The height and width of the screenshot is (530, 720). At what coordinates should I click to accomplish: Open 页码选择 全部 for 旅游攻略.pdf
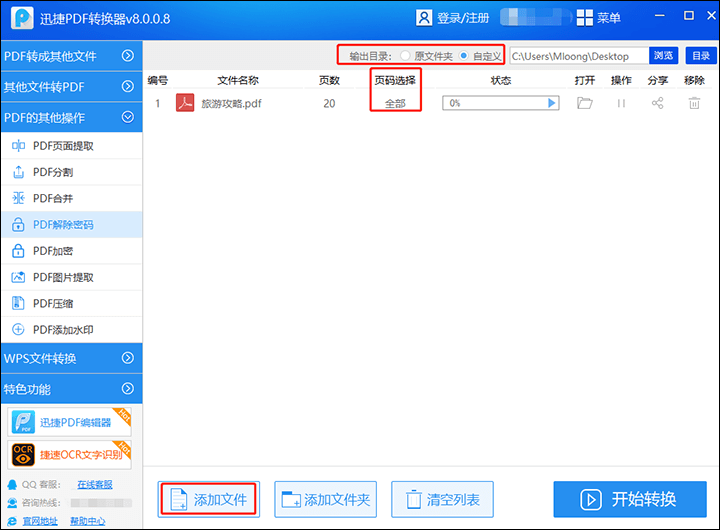[x=395, y=103]
